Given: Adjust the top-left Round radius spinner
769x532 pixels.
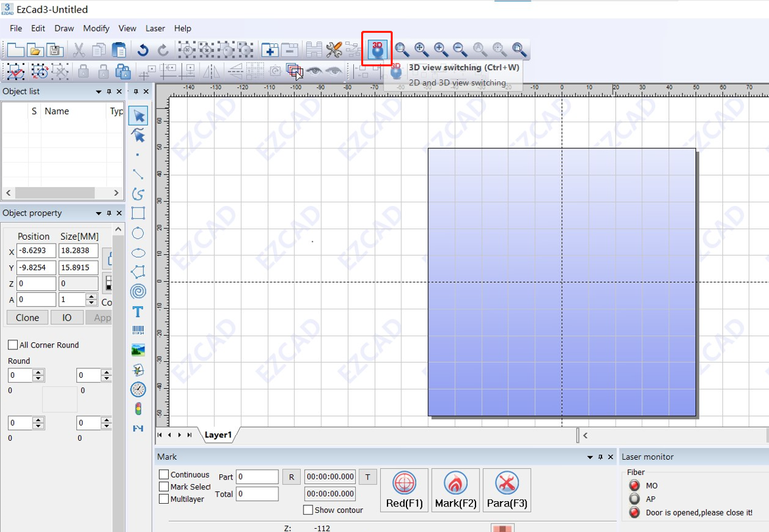Looking at the screenshot, I should [x=38, y=376].
